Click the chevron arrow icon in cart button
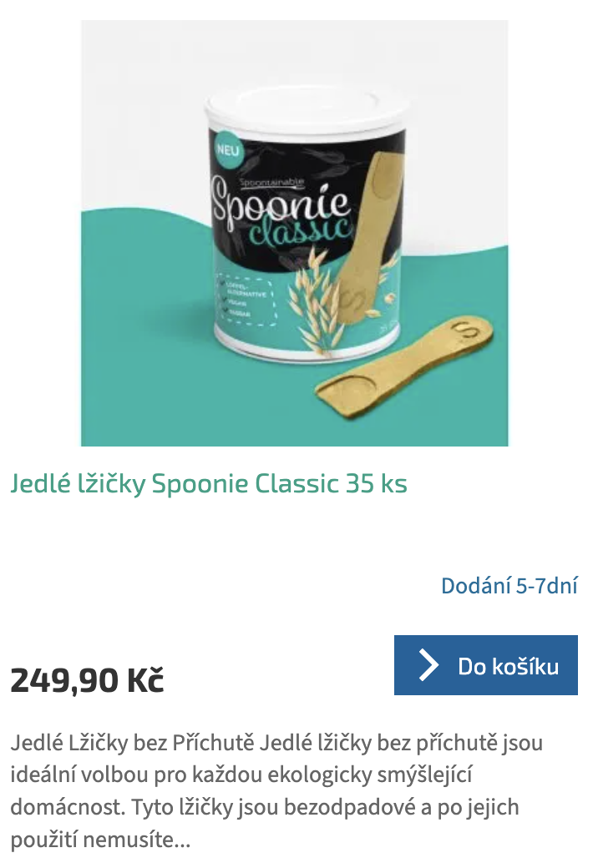This screenshot has width=593, height=868. (x=428, y=665)
